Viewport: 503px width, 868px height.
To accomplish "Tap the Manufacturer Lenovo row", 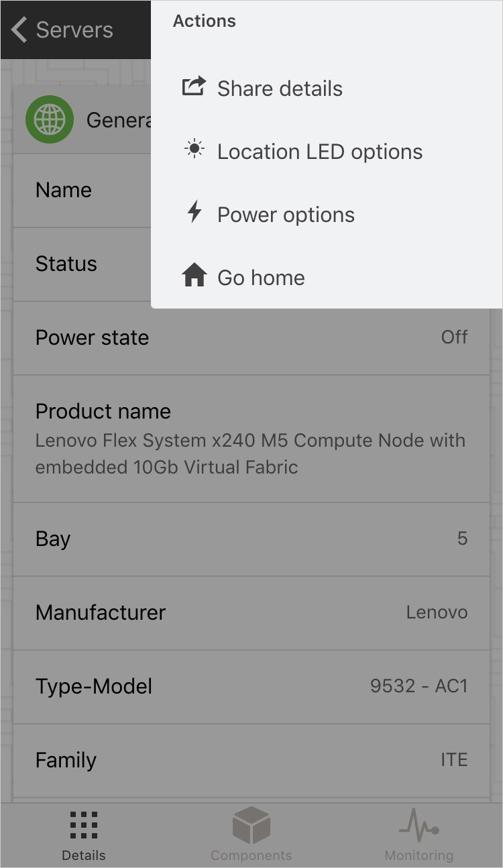I will pos(251,612).
